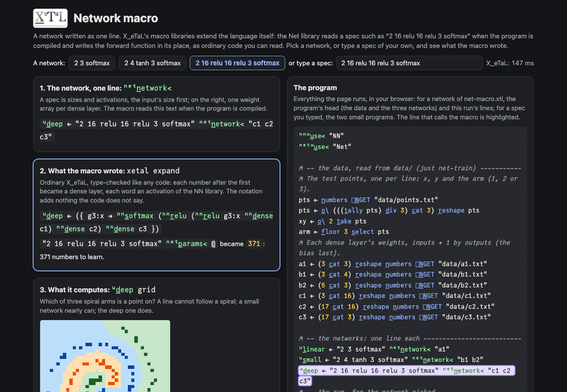Click the "data/a1.txt" string
567x392 pixels.
coord(462,264)
